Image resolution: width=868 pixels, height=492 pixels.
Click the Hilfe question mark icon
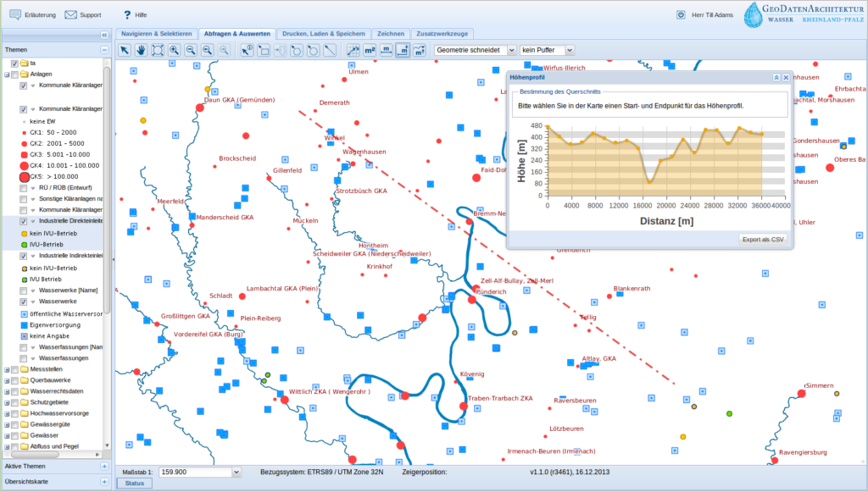point(127,15)
